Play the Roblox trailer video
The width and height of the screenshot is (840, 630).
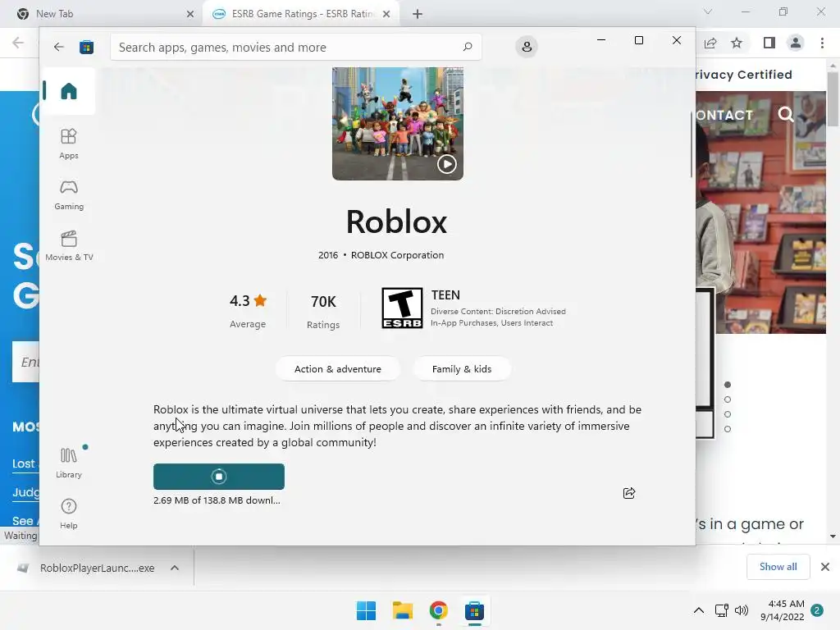(x=447, y=164)
